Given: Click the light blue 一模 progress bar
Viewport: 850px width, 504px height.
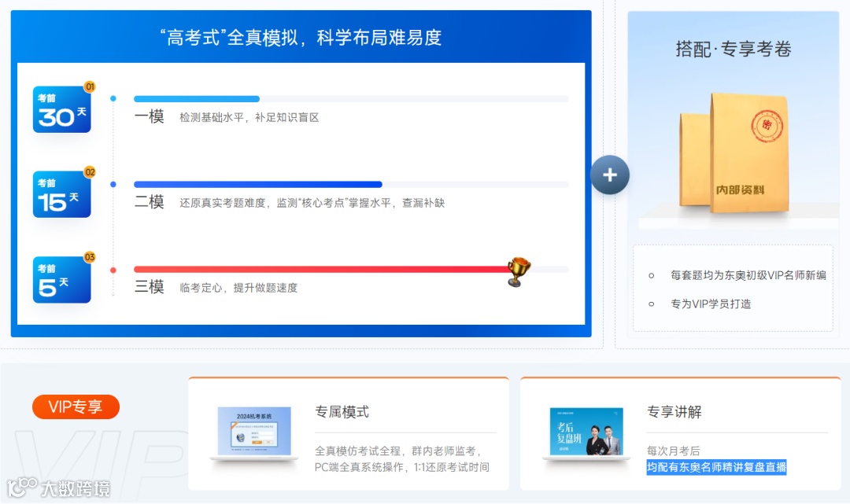Looking at the screenshot, I should pos(197,99).
